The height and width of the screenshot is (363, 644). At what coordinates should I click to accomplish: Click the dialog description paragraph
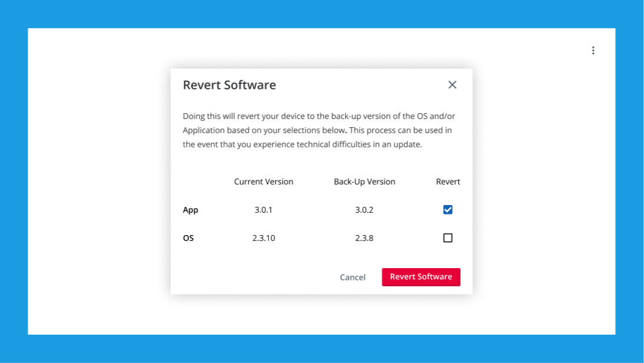318,130
